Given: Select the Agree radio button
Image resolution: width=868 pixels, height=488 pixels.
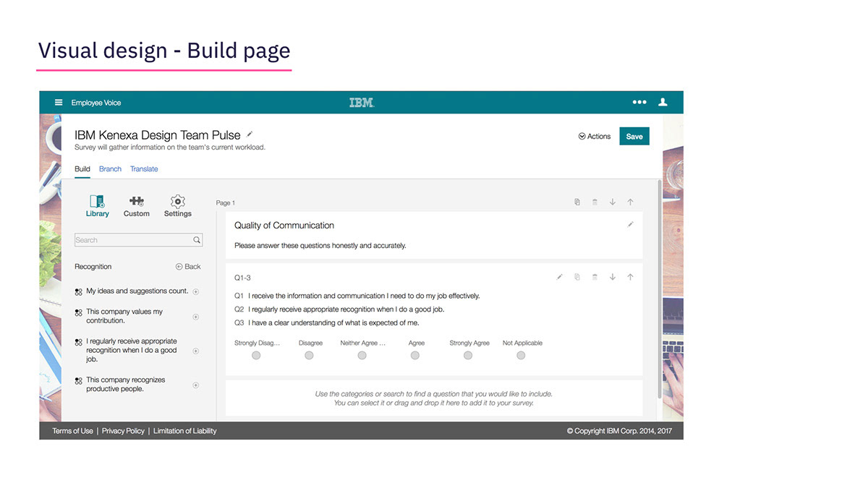Looking at the screenshot, I should [414, 356].
